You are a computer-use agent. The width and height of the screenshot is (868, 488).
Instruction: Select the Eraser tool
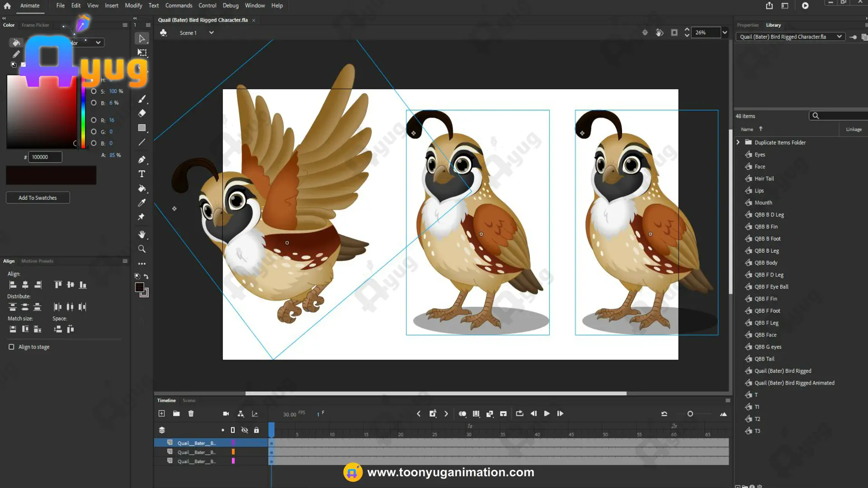142,113
